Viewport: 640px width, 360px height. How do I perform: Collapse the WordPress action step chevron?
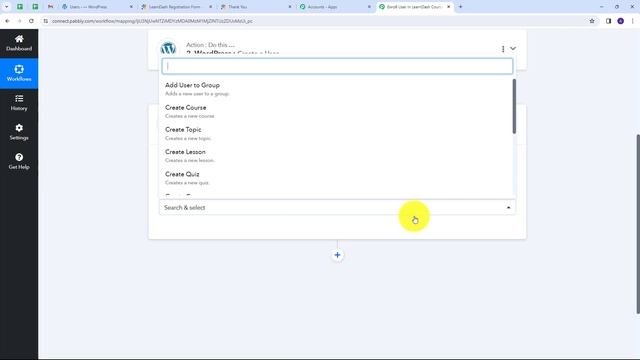coord(513,49)
